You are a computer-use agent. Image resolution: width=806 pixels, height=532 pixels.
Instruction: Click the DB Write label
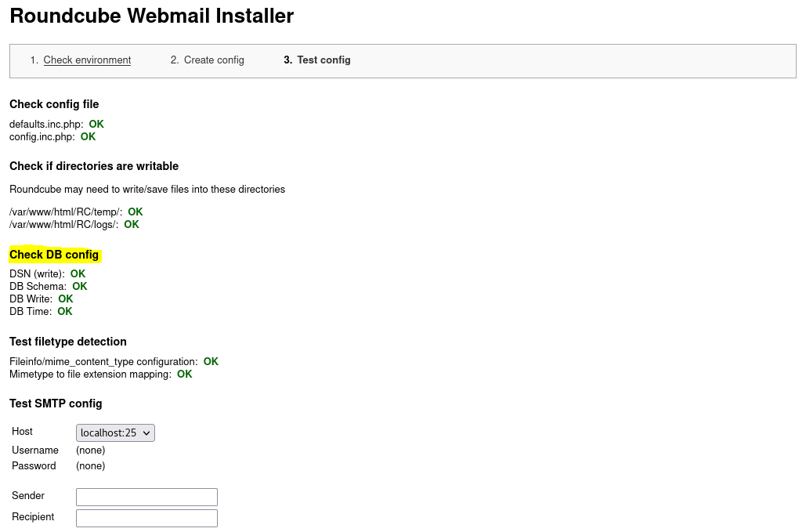coord(31,299)
